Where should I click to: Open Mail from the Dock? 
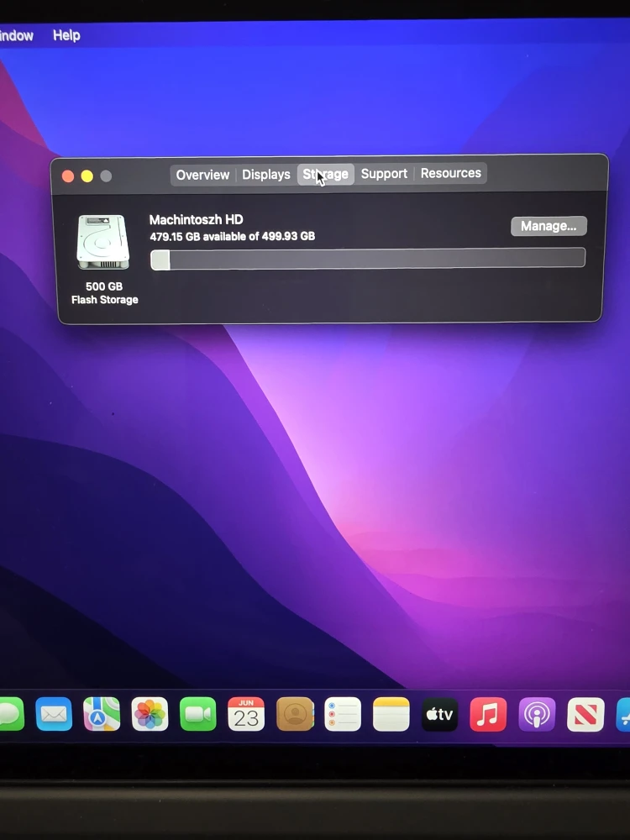click(x=54, y=714)
